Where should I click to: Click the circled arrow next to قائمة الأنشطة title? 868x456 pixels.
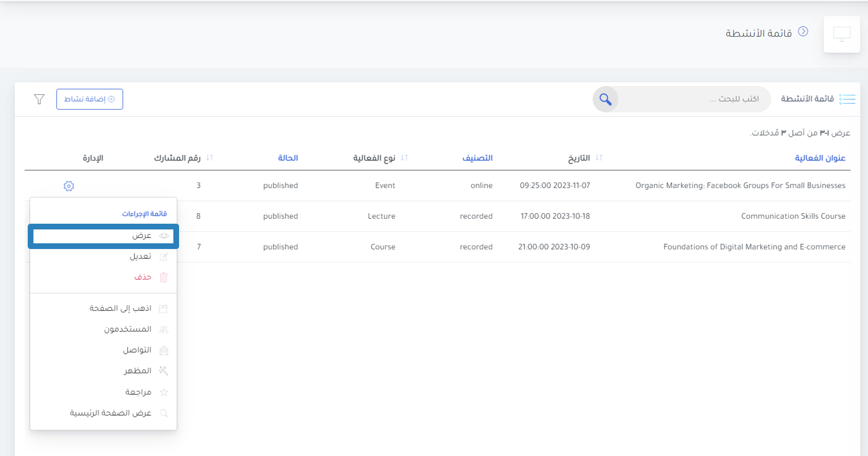[x=803, y=32]
